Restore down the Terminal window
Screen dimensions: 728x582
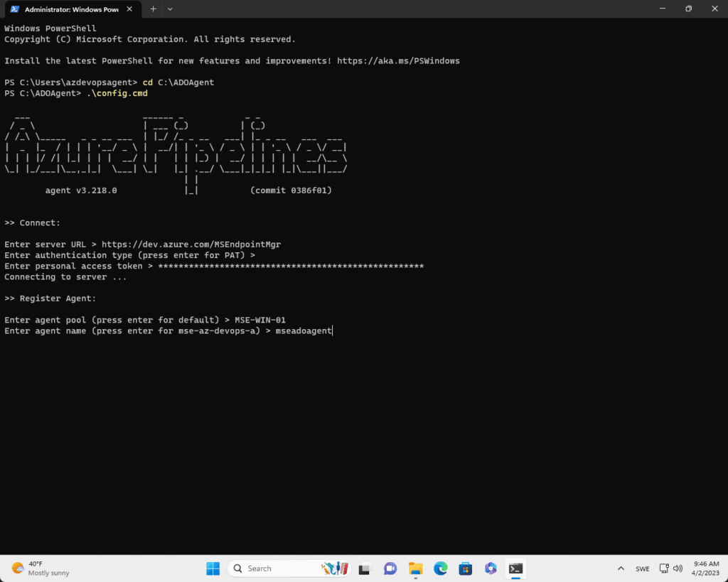coord(688,9)
